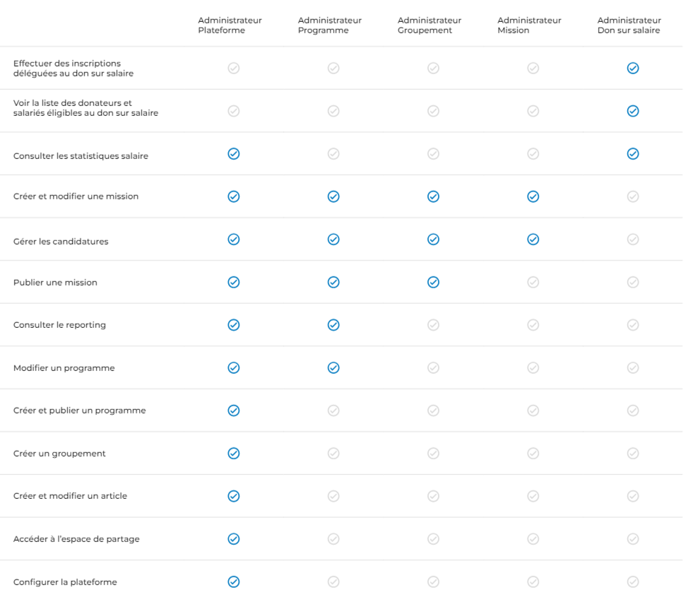Click the Administrateur Groupement column header

tap(429, 25)
